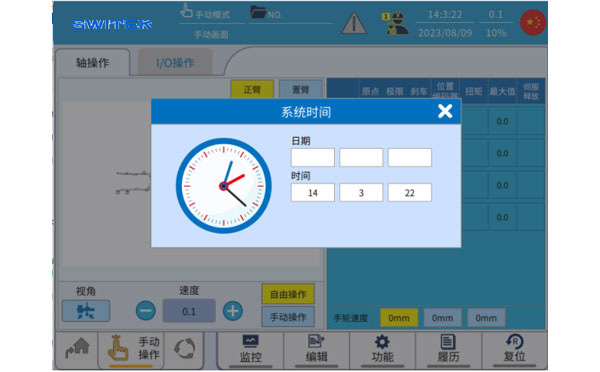The image size is (600, 372).
Task: Click the warning triangle icon
Action: 354,23
